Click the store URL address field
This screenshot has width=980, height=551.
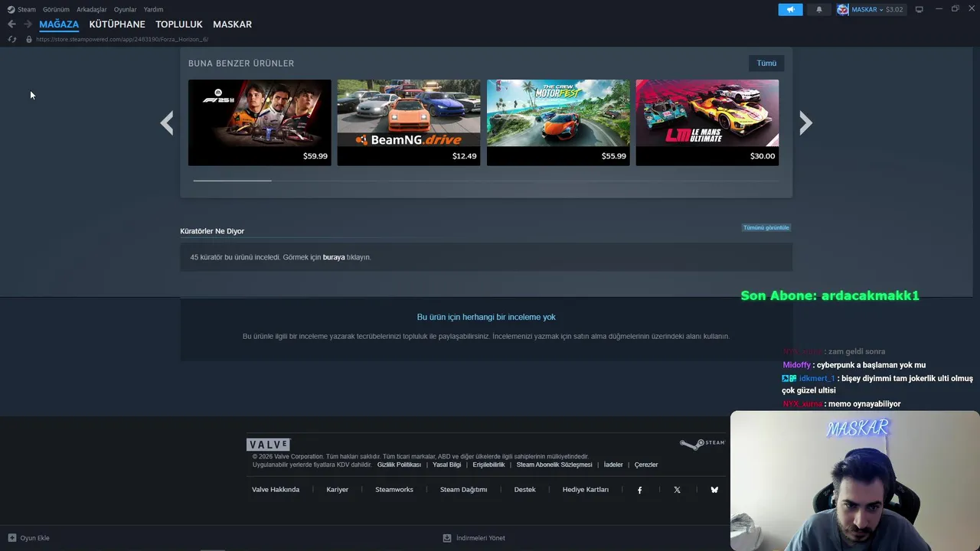coord(122,39)
